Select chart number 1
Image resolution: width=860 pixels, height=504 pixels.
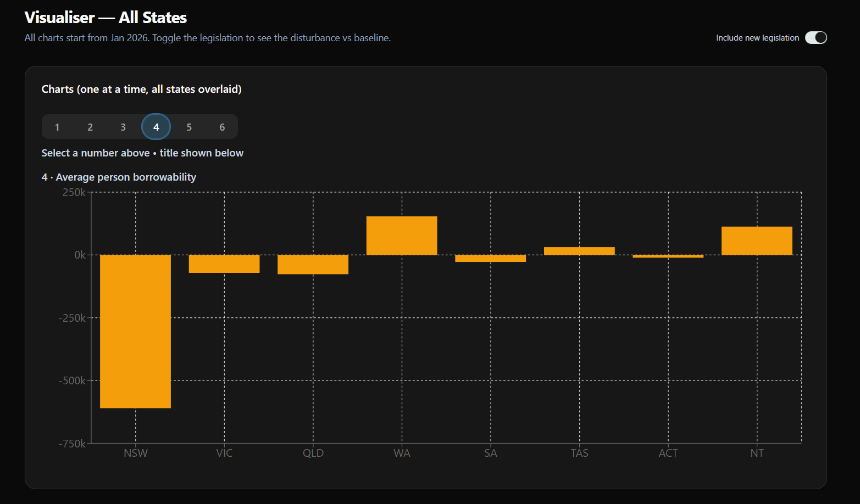57,126
